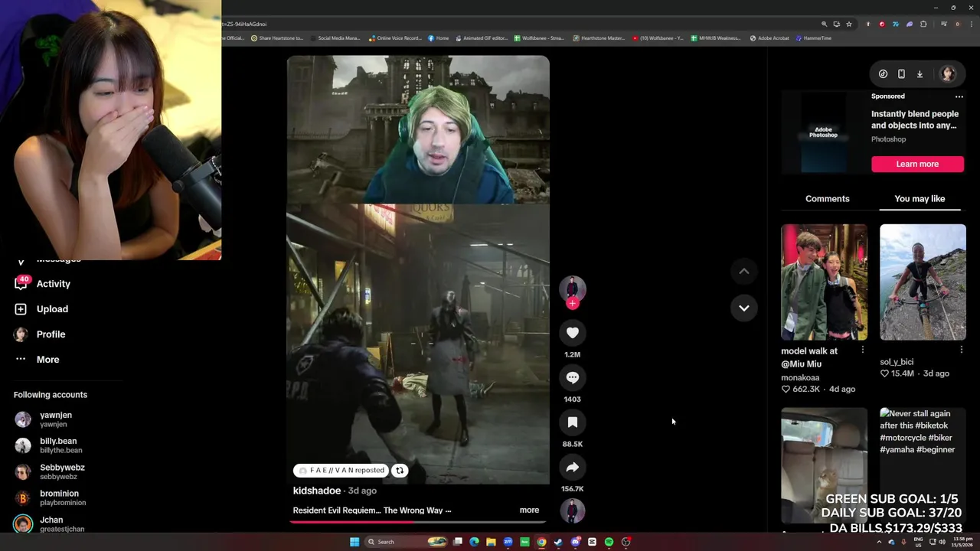
Task: Open Steam from the taskbar
Action: tap(558, 542)
